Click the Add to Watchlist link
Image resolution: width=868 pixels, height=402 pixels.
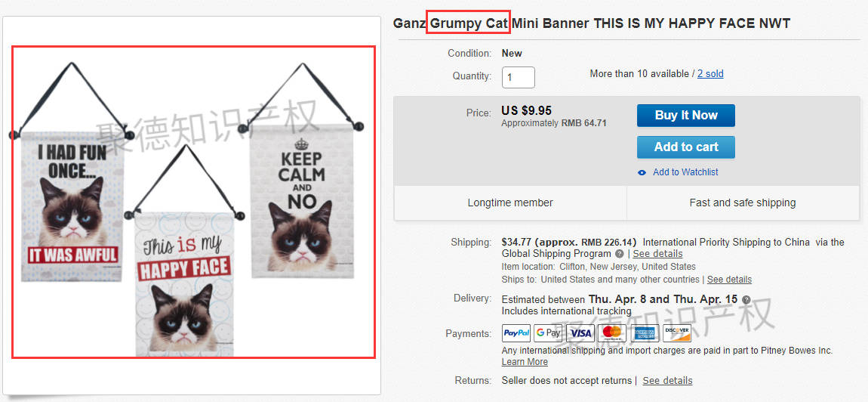[685, 172]
